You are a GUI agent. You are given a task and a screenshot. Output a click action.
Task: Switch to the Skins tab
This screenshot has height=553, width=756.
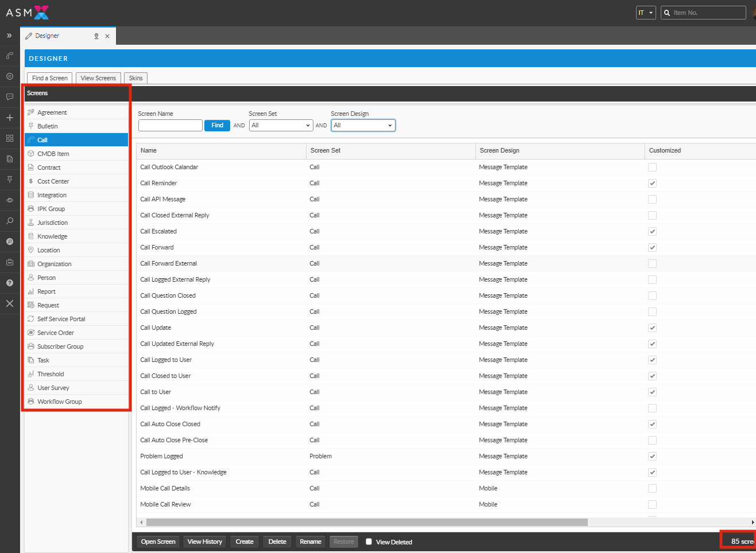135,78
